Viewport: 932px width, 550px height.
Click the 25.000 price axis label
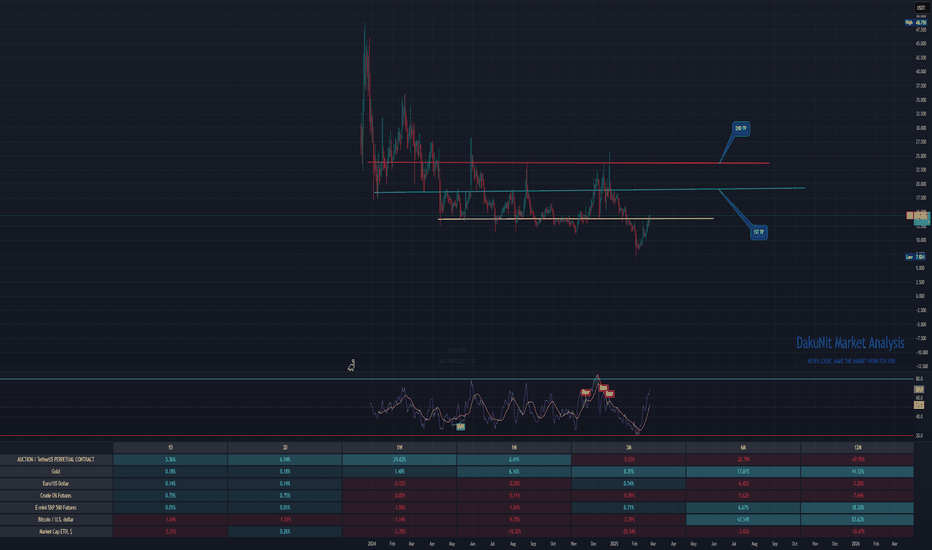[x=920, y=156]
